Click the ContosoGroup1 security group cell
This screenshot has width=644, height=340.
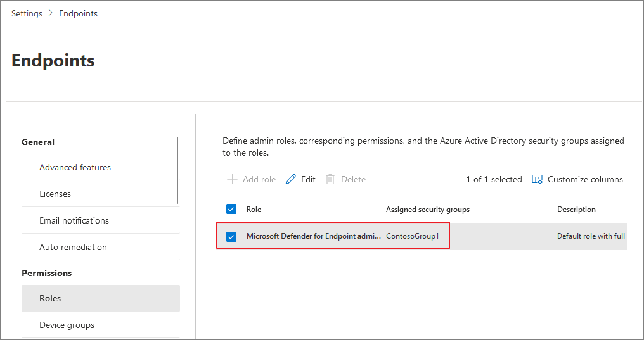(x=413, y=236)
